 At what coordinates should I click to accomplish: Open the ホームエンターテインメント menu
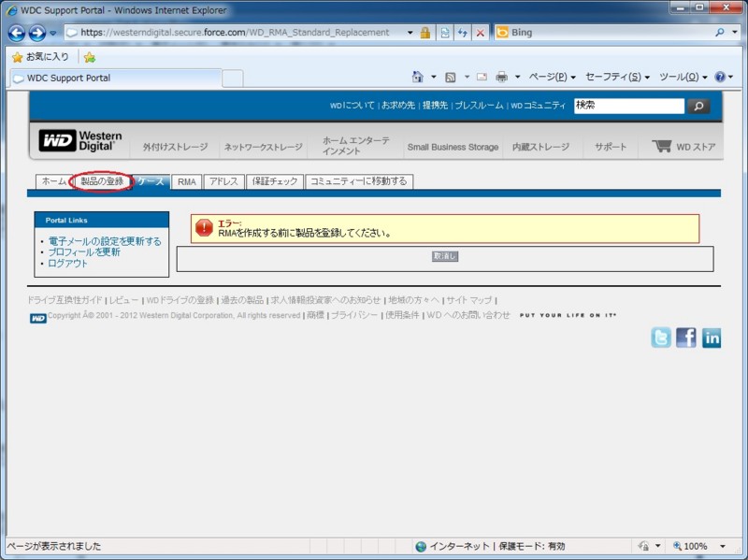(x=356, y=146)
